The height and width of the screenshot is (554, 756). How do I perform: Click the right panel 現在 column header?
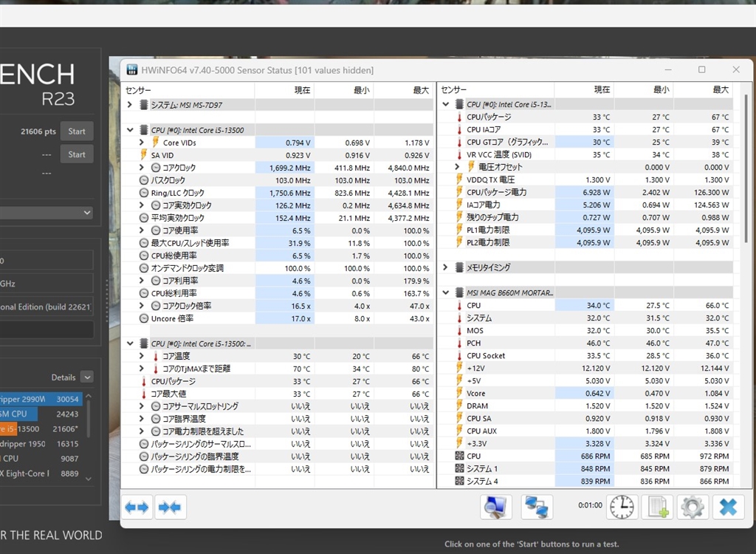[x=584, y=90]
